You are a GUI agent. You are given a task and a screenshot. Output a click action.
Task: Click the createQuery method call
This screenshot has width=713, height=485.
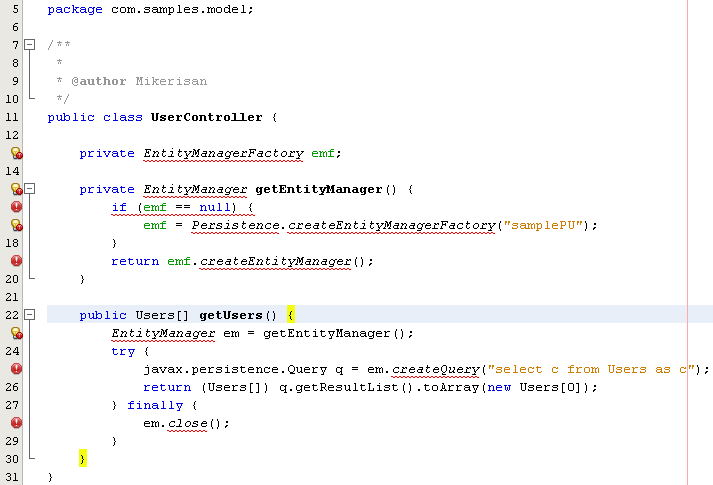pyautogui.click(x=423, y=369)
